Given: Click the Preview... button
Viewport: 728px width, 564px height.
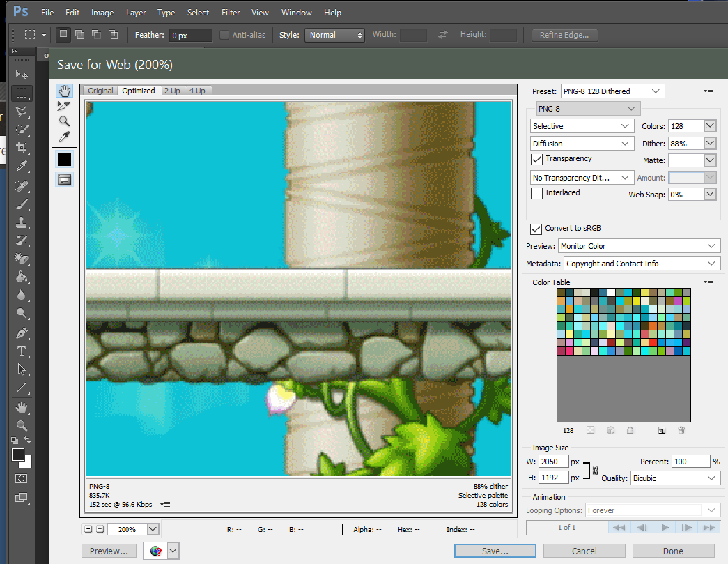Looking at the screenshot, I should click(109, 551).
